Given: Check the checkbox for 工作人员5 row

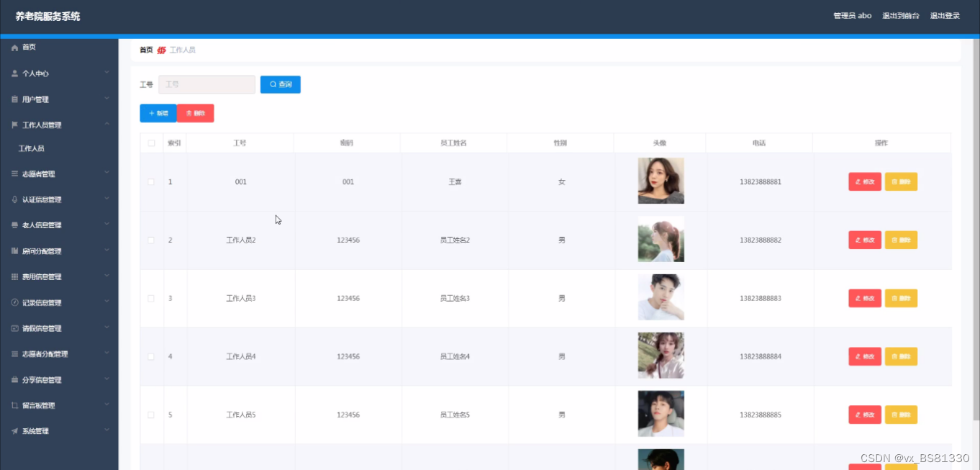Looking at the screenshot, I should [x=151, y=415].
